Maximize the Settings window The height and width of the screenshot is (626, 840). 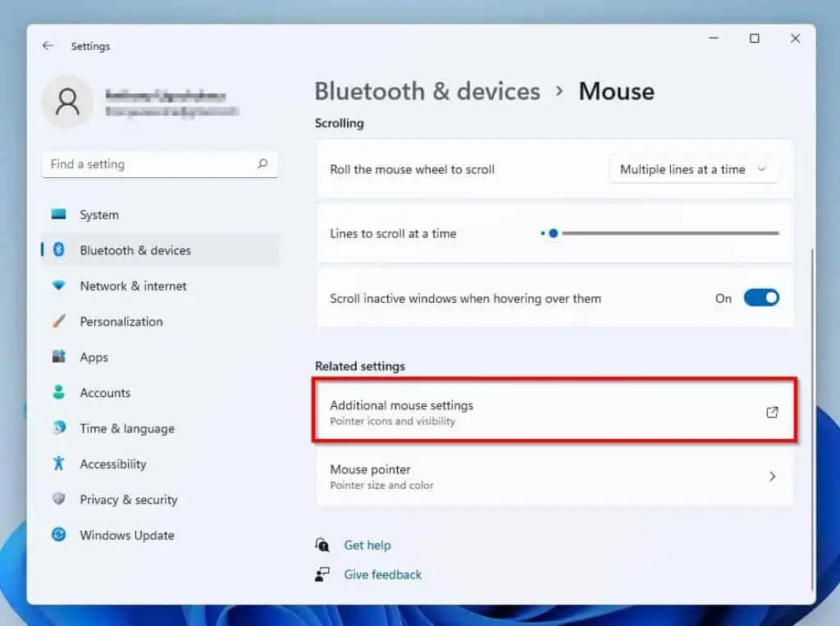755,38
